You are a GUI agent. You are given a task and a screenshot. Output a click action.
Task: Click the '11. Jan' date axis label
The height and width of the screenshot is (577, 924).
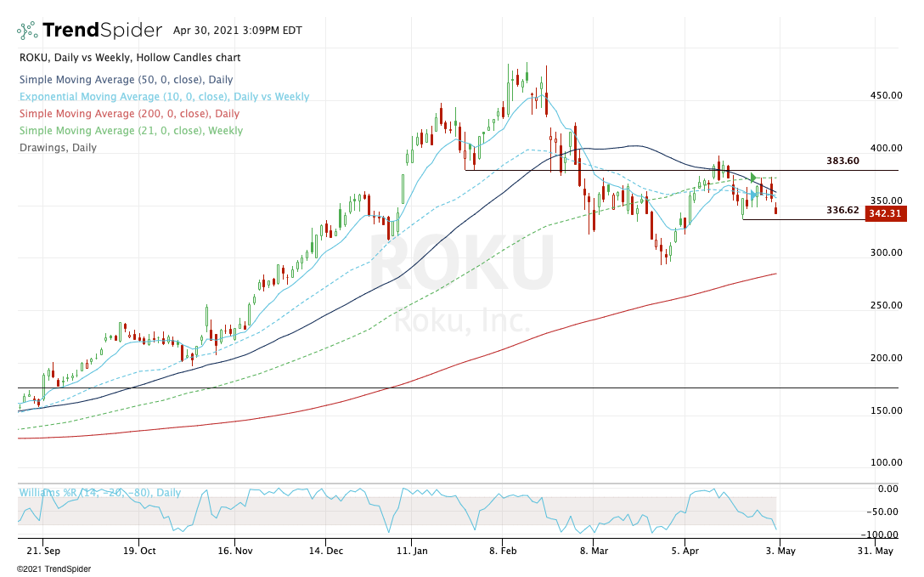tap(412, 551)
